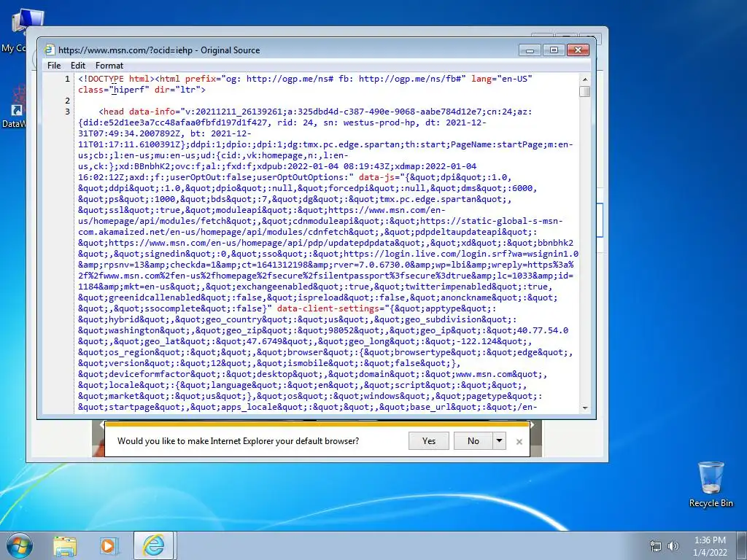Minimize the Original Source window
Viewport: 747px width, 560px height.
click(x=530, y=50)
